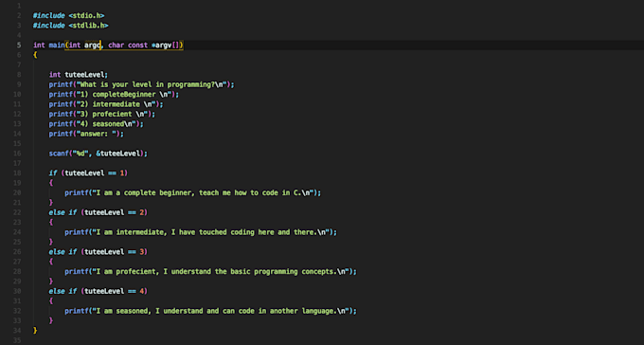644x345 pixels.
Task: Click the scanf "%d" statement
Action: (98, 154)
